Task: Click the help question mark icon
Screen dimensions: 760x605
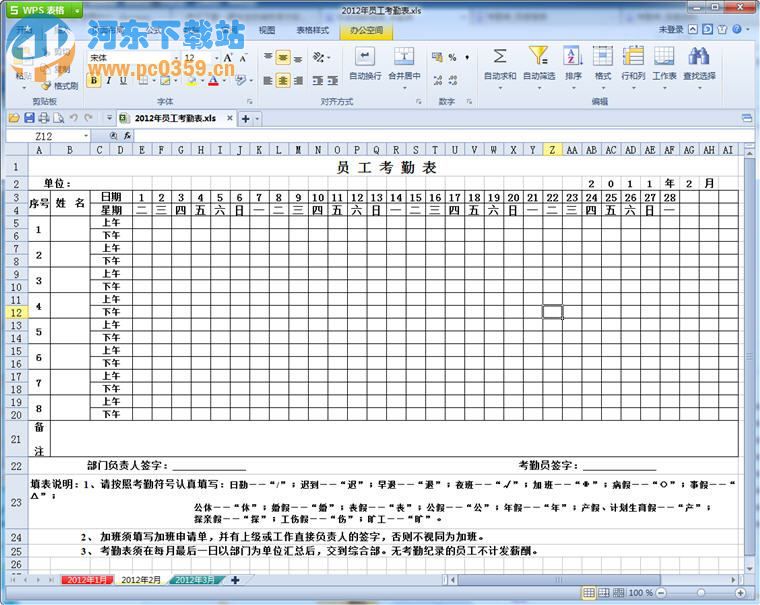Action: [x=737, y=29]
